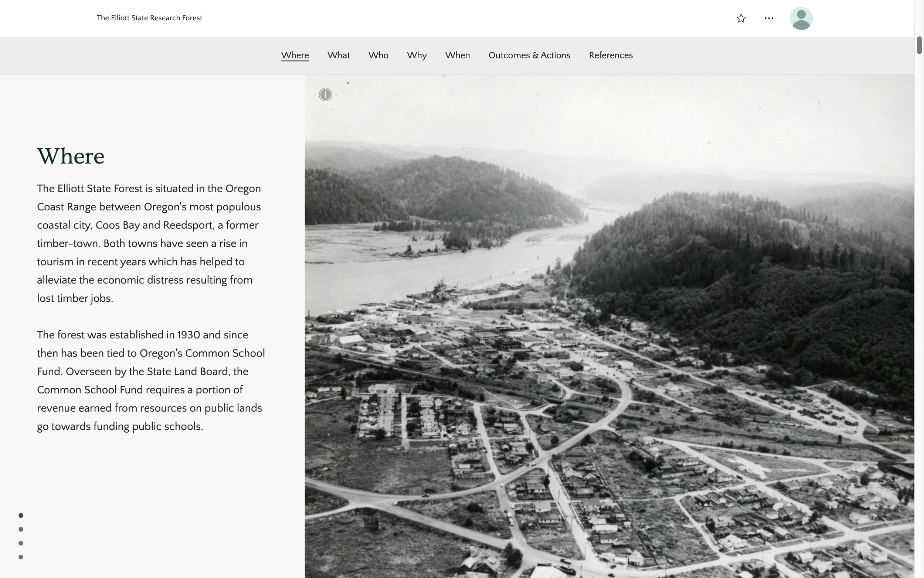Show image info via the i icon
This screenshot has width=924, height=578.
tap(326, 94)
